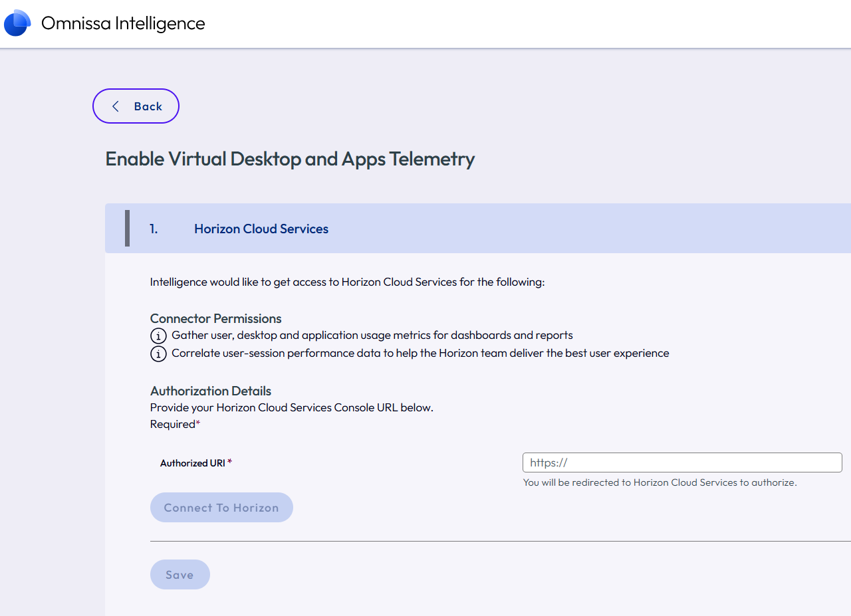Click the 'Correlate user-session performance data' line

420,354
